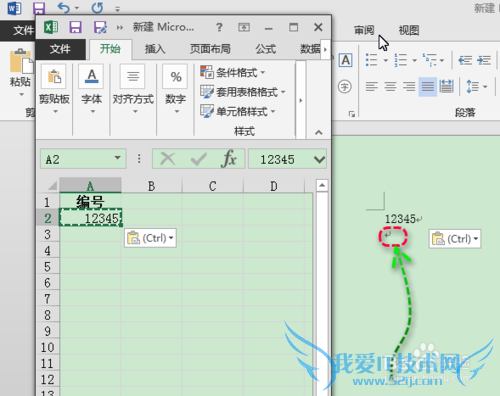Align text right in Word
500x396 pixels.
point(409,87)
